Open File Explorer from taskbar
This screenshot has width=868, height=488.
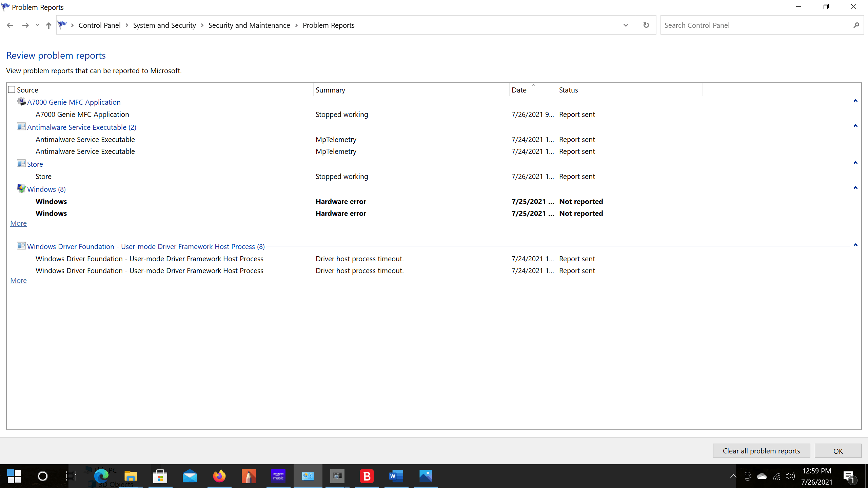[x=131, y=476]
